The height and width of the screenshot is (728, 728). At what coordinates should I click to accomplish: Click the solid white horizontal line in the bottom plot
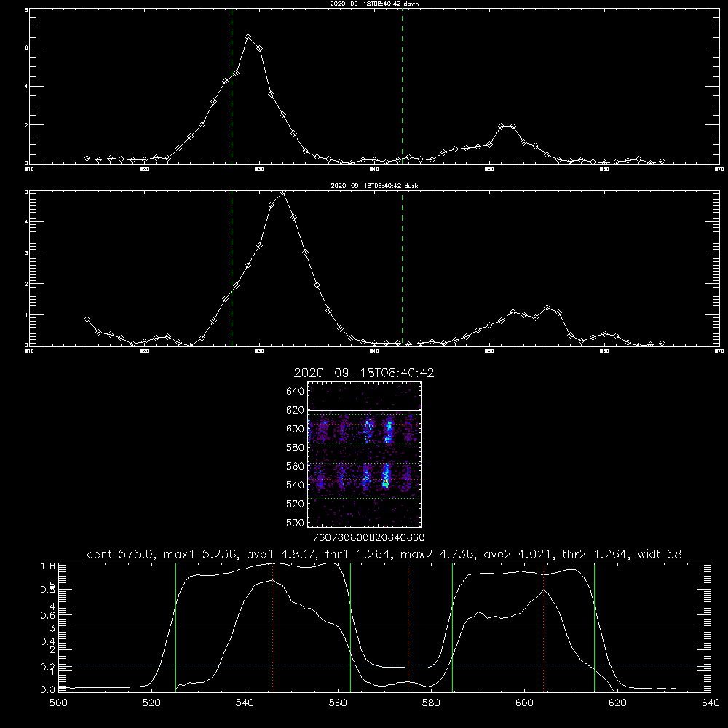coord(384,628)
